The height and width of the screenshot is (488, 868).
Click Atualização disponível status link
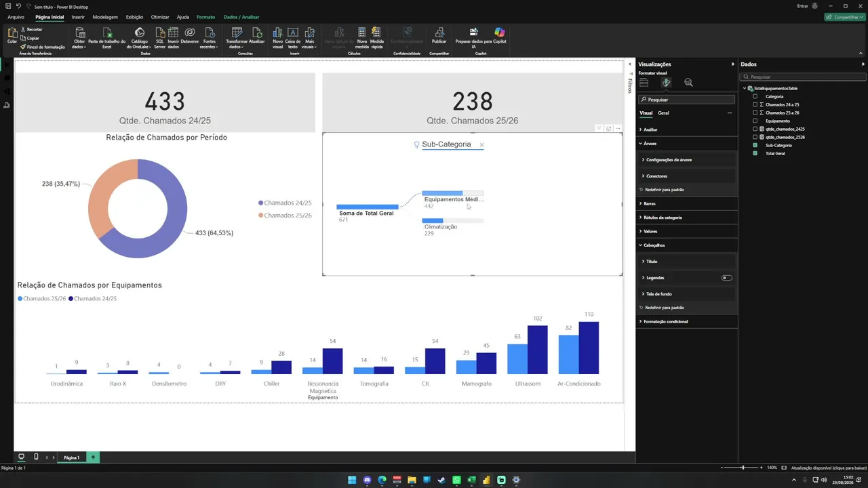(x=829, y=468)
